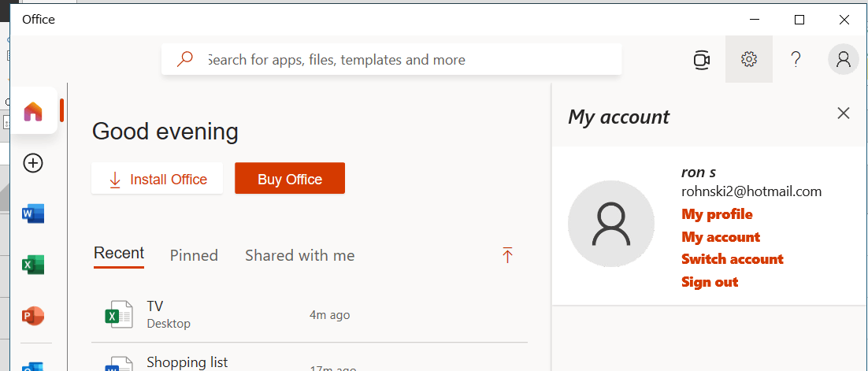
Task: Open the Meet Now camera icon
Action: pyautogui.click(x=702, y=60)
